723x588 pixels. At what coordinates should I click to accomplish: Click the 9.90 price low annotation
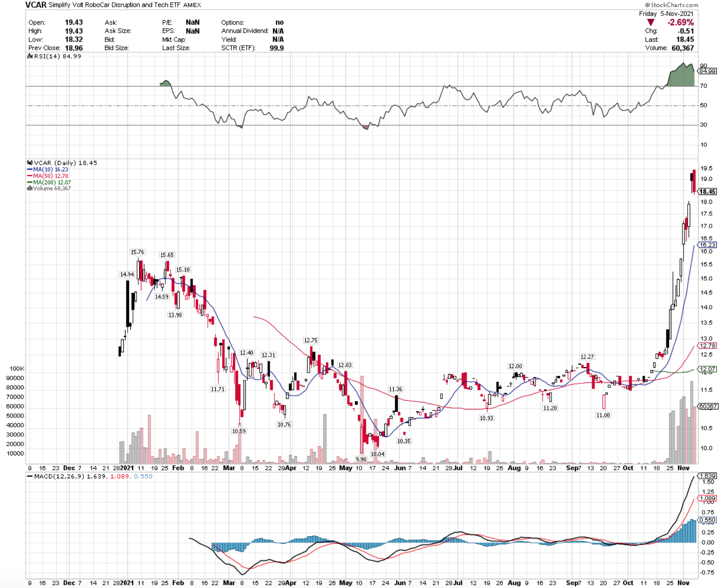coord(361,459)
